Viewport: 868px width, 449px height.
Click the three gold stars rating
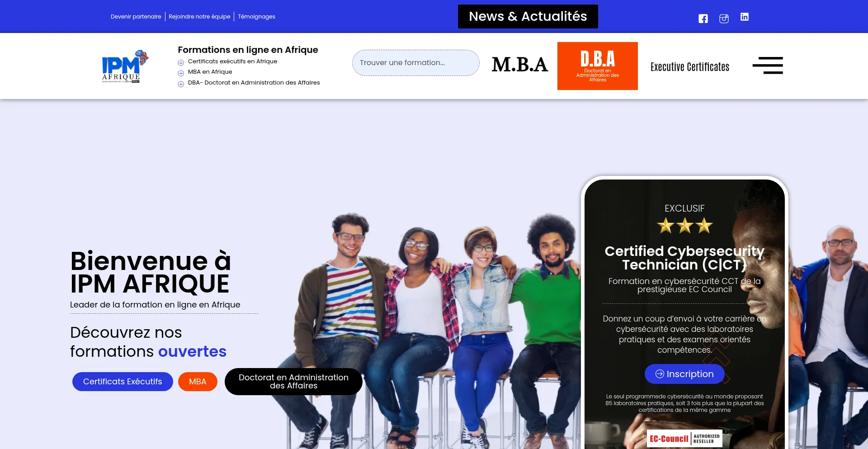pos(684,225)
